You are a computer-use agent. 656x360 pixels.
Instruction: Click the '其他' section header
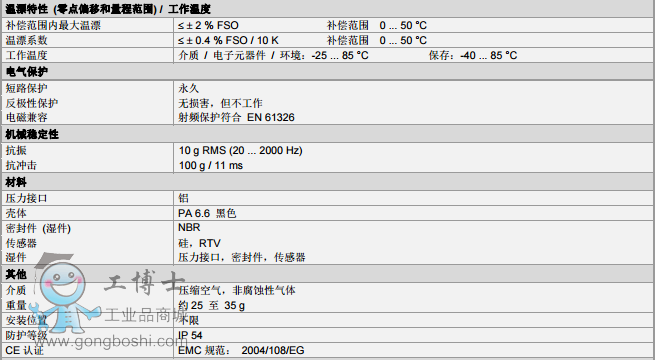coord(16,274)
